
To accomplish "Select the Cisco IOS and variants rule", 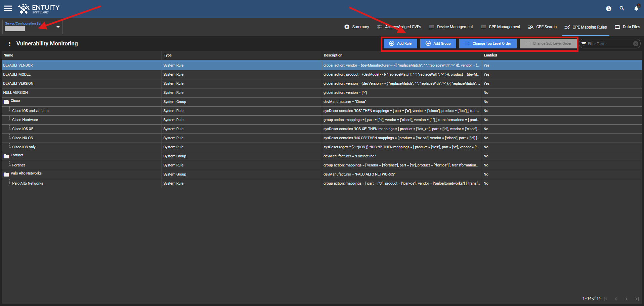I will [322, 111].
